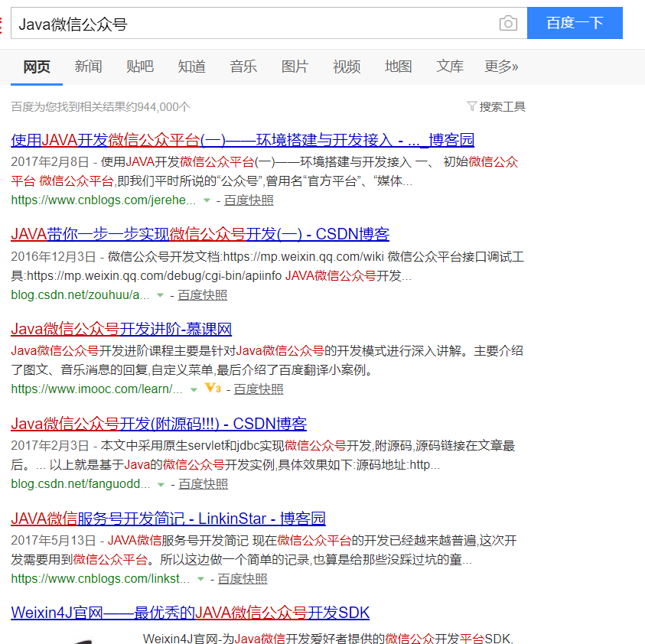The height and width of the screenshot is (644, 645).
Task: Click the www.imooc.com/learn URL link
Action: coord(96,389)
